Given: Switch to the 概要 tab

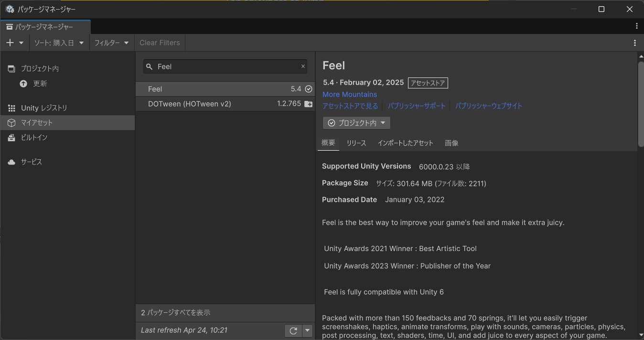Looking at the screenshot, I should click(328, 143).
